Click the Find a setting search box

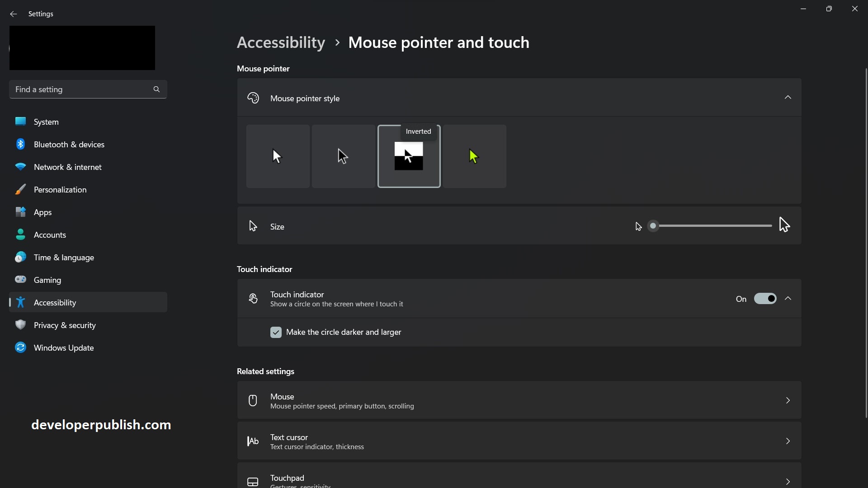point(81,89)
